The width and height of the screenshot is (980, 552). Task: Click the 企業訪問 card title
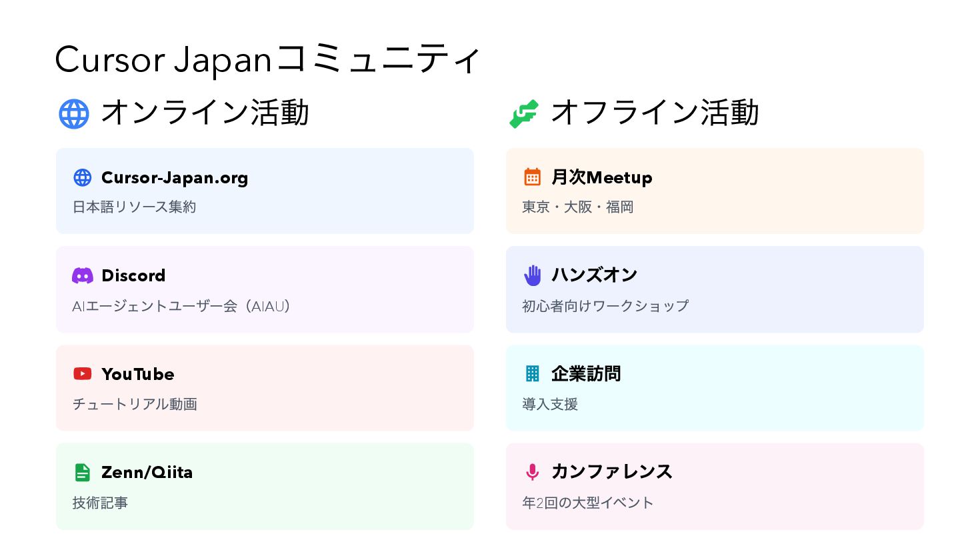point(586,374)
